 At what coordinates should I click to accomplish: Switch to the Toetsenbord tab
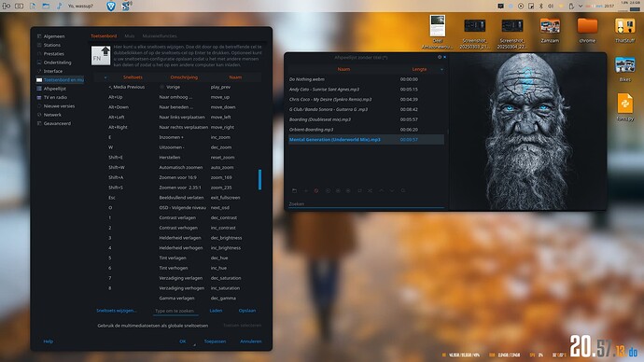pyautogui.click(x=104, y=36)
